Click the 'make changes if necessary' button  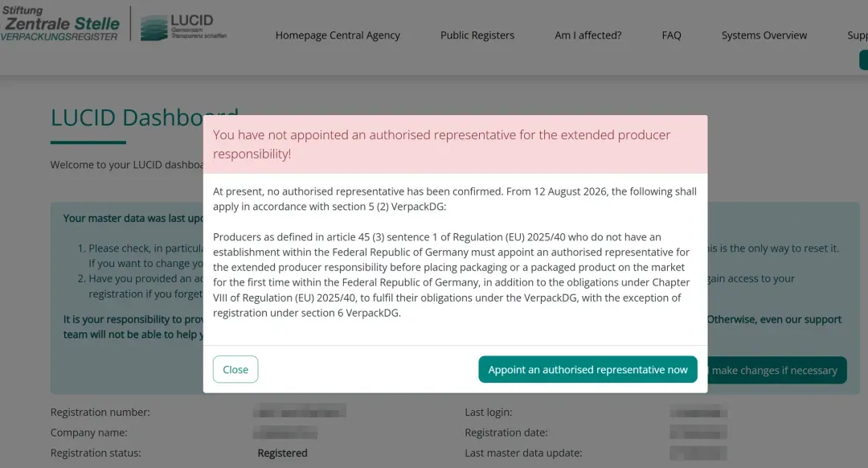[x=776, y=370]
